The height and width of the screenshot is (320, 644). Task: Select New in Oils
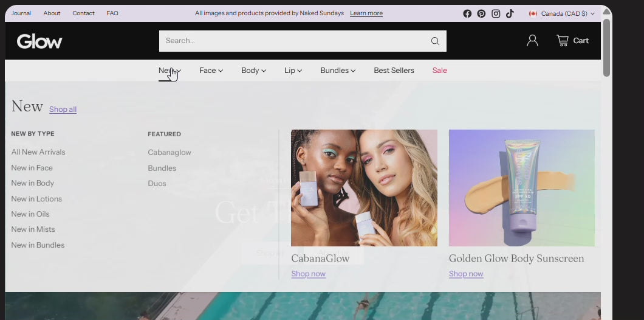30,214
